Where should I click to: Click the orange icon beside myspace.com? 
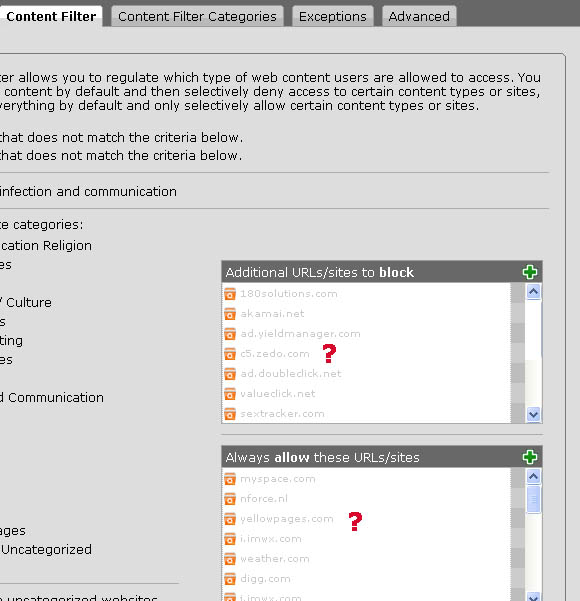coord(230,479)
